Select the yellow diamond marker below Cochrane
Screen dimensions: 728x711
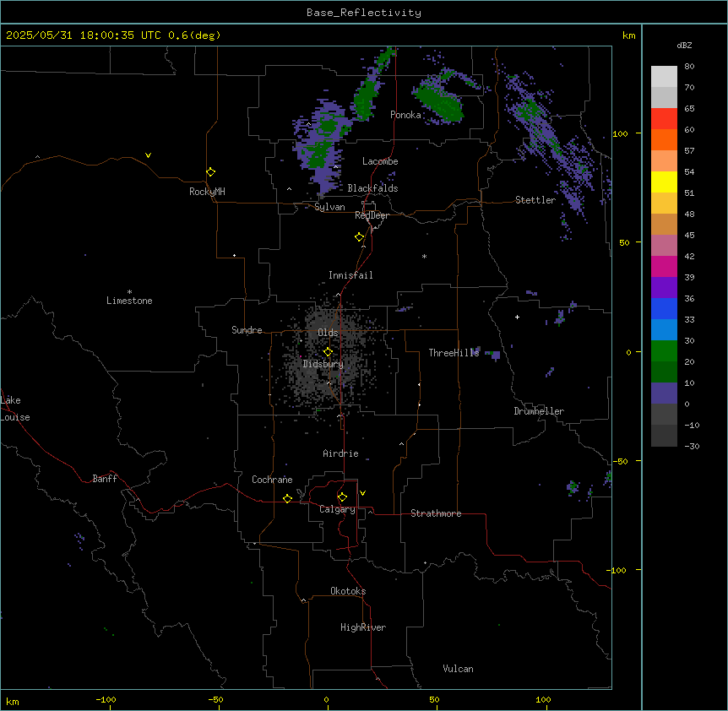[x=287, y=498]
